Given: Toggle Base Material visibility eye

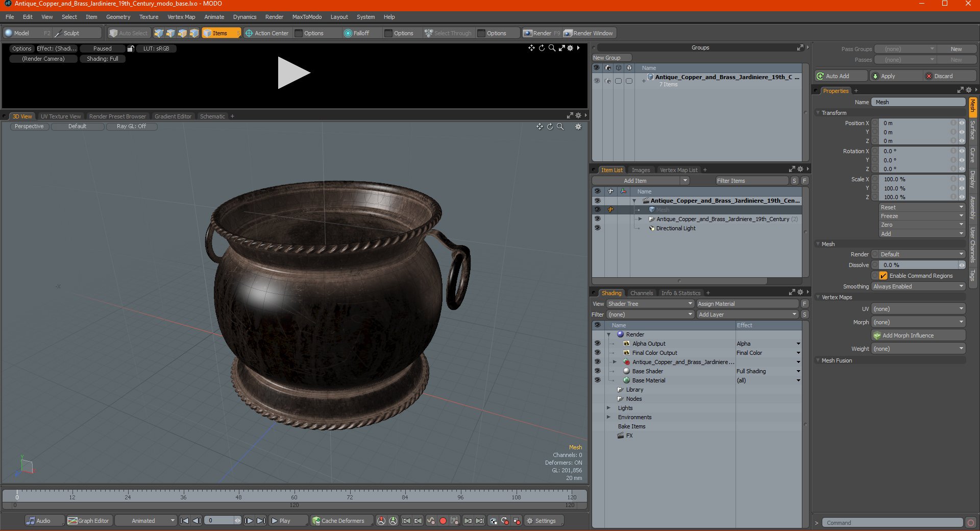Looking at the screenshot, I should pos(597,380).
